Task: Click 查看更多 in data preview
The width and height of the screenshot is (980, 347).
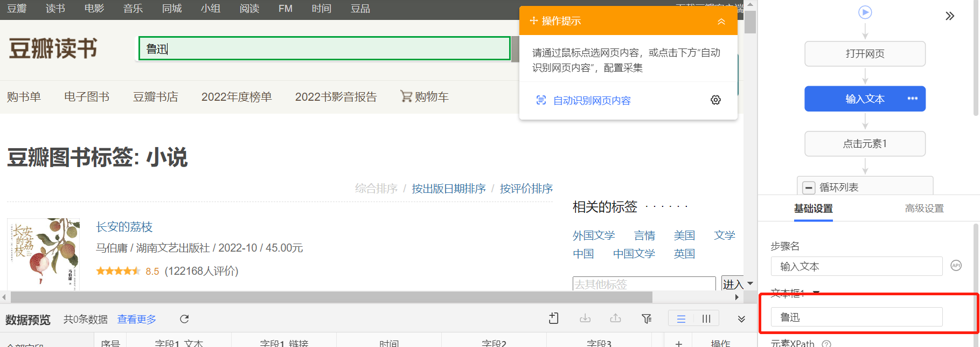Action: coord(137,320)
